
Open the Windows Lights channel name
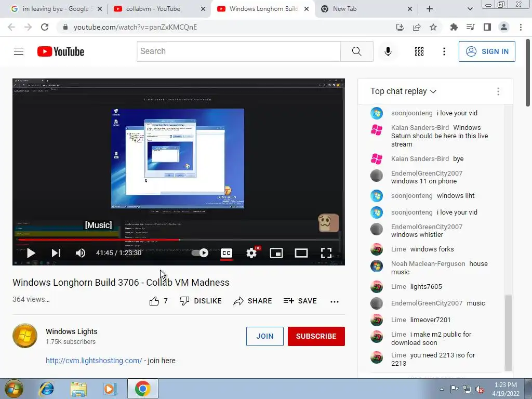coord(72,331)
